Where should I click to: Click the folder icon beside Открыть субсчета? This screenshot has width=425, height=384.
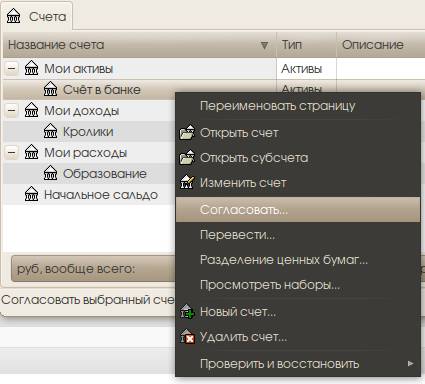tap(187, 157)
